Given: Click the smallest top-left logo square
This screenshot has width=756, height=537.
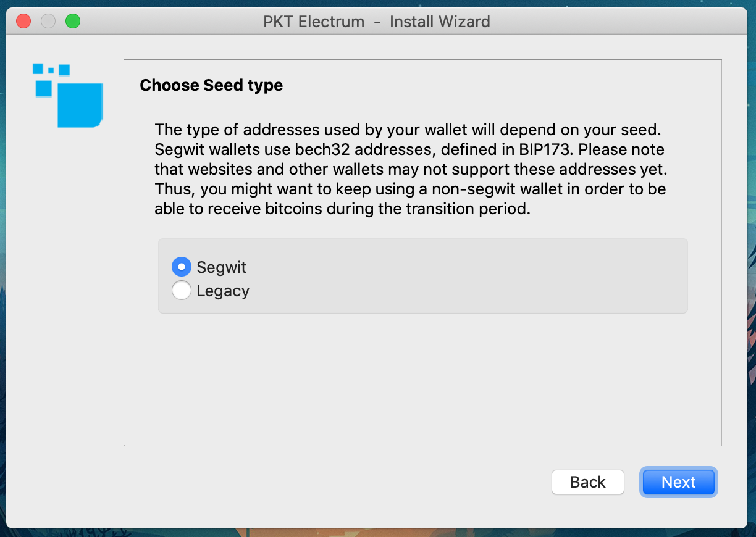Looking at the screenshot, I should [51, 70].
